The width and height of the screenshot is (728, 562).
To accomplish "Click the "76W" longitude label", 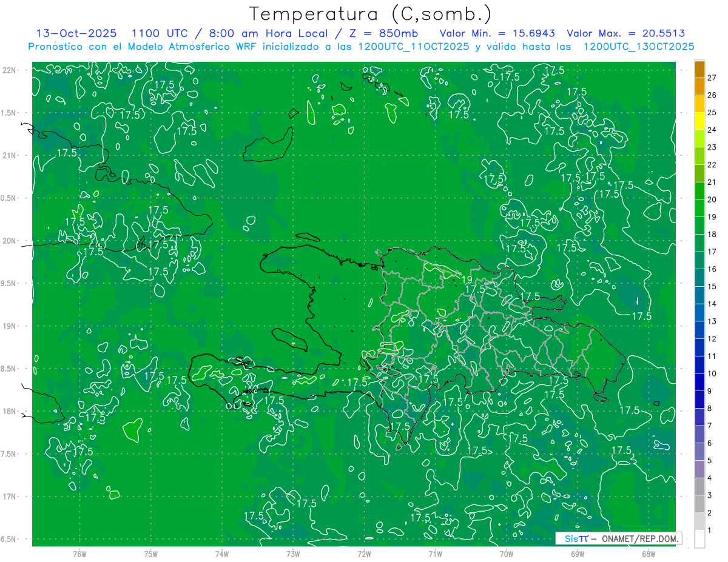I will (79, 554).
